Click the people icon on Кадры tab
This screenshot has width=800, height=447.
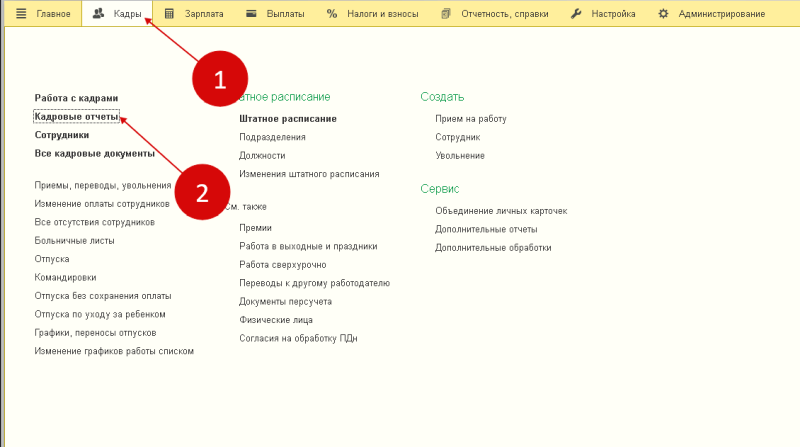click(98, 14)
